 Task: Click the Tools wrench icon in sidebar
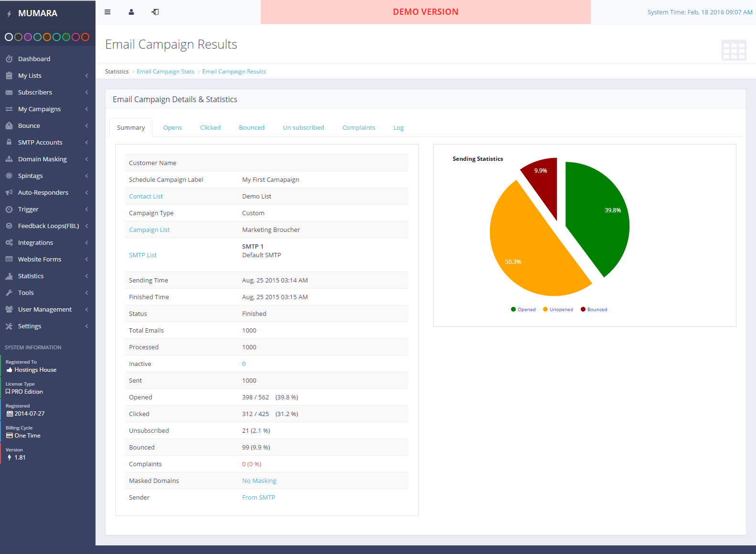tap(9, 293)
